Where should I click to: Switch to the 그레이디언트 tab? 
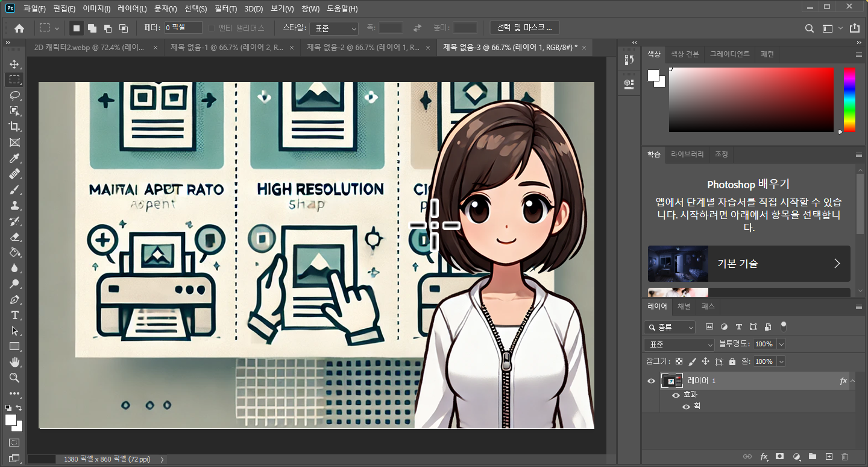point(729,54)
